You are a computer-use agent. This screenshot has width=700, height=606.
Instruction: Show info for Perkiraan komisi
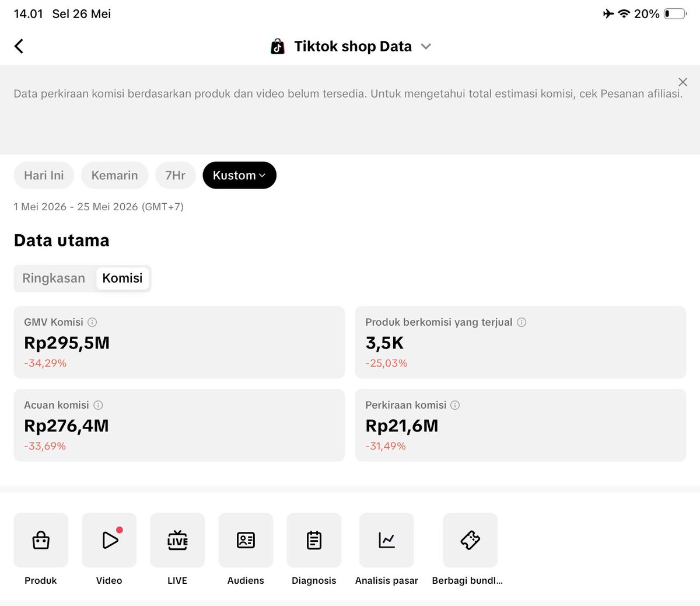coord(455,405)
